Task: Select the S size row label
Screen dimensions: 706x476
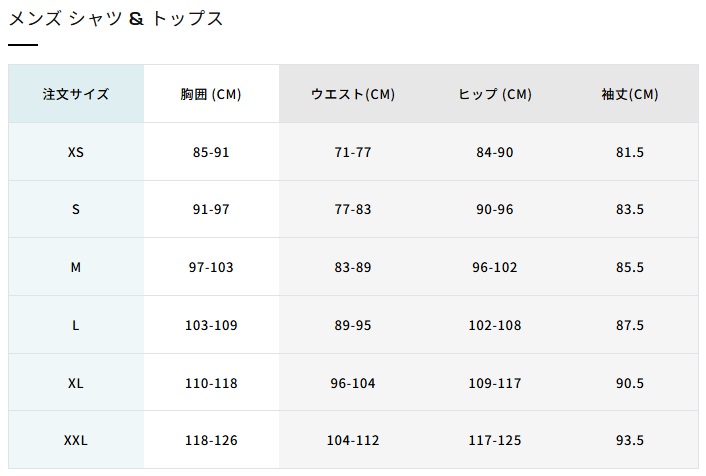Action: (76, 209)
